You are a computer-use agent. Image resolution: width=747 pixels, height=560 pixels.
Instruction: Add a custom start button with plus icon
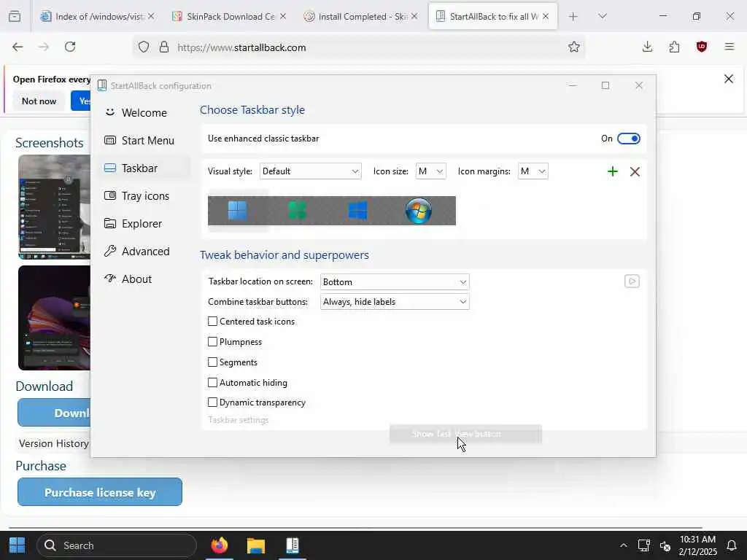[x=613, y=171]
